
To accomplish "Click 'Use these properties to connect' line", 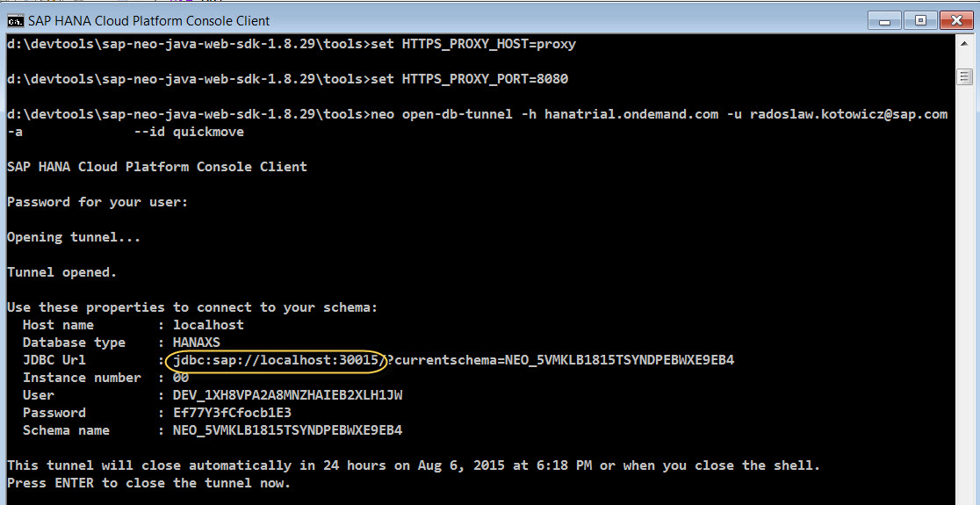I will tap(192, 307).
